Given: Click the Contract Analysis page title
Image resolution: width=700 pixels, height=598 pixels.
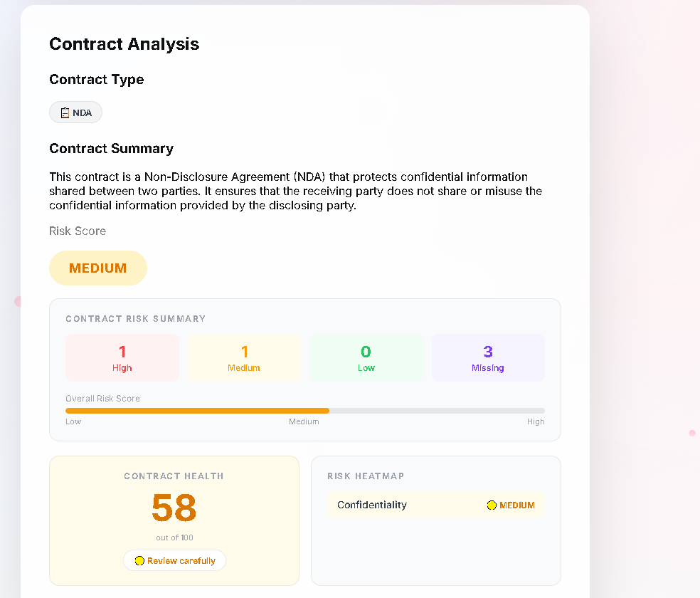Looking at the screenshot, I should tap(124, 43).
